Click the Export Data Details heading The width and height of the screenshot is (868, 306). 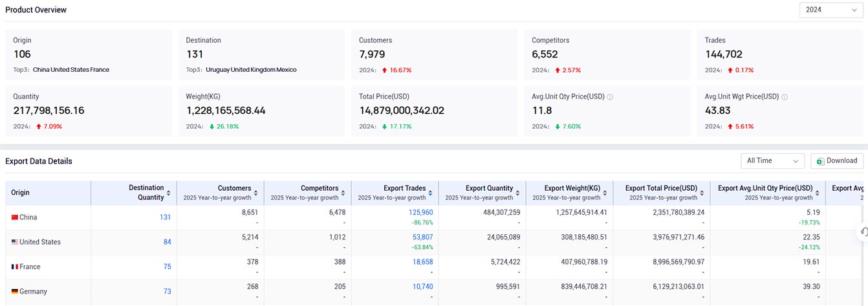pyautogui.click(x=39, y=161)
